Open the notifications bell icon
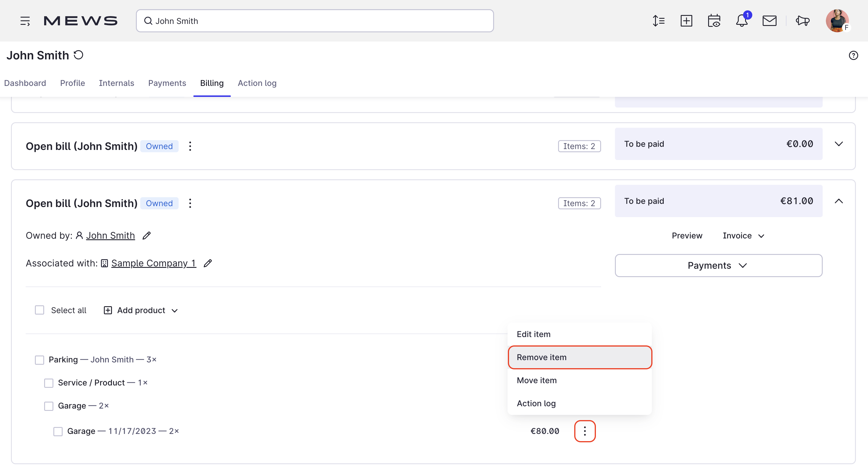Viewport: 868px width, 474px height. (741, 21)
